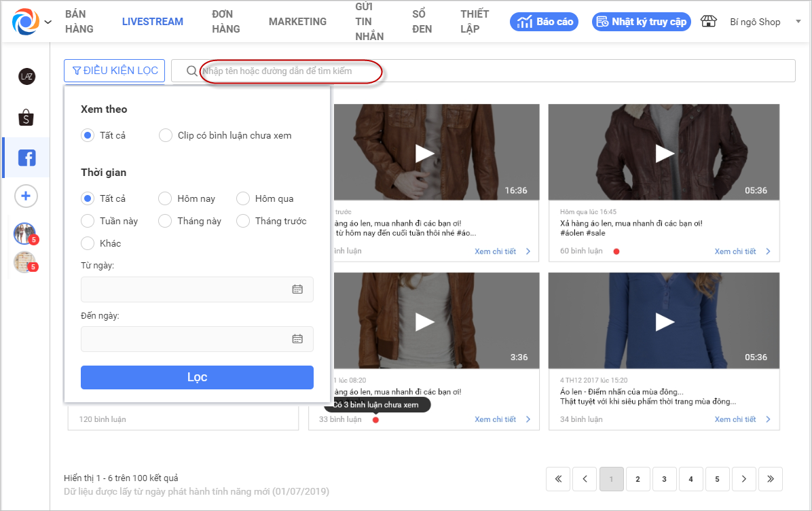Expand the app logo dropdown chevron
The width and height of the screenshot is (812, 511).
[48, 22]
